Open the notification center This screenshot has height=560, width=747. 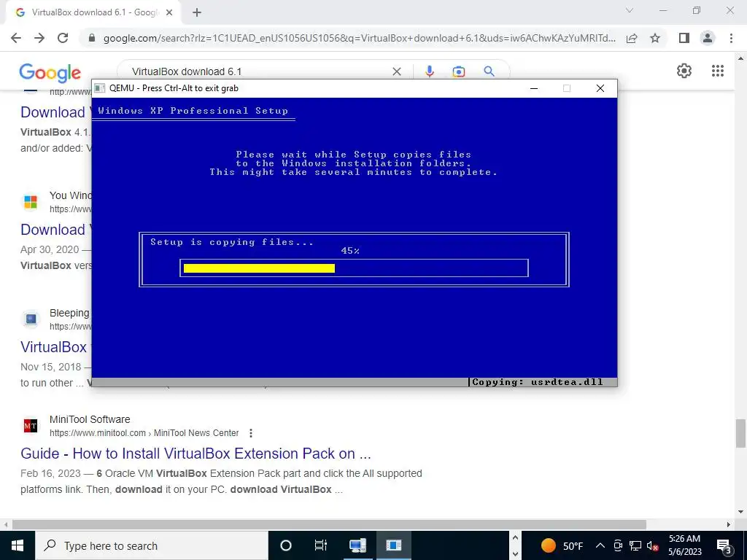click(x=724, y=545)
